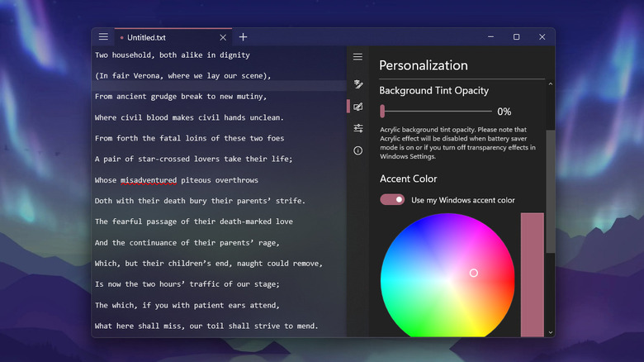644x362 pixels.
Task: Click the Background Tint Opacity slider handle
Action: pos(382,111)
